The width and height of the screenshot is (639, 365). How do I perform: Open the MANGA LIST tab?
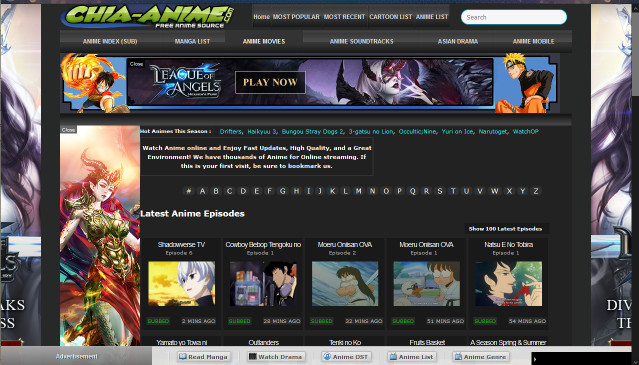tap(192, 42)
